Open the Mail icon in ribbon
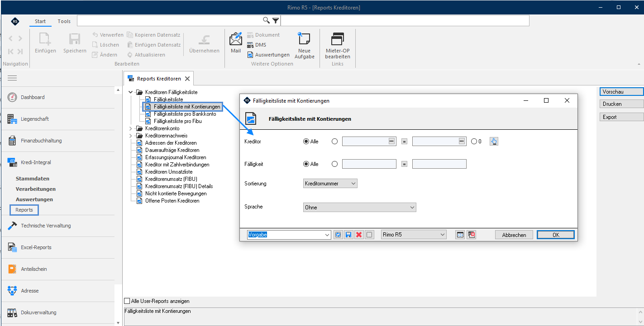The width and height of the screenshot is (644, 326). click(236, 39)
